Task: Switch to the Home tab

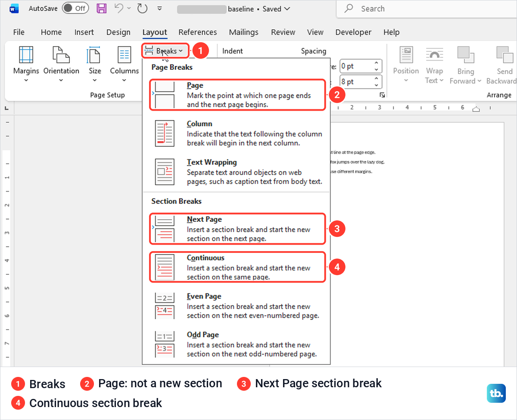Action: [x=51, y=32]
